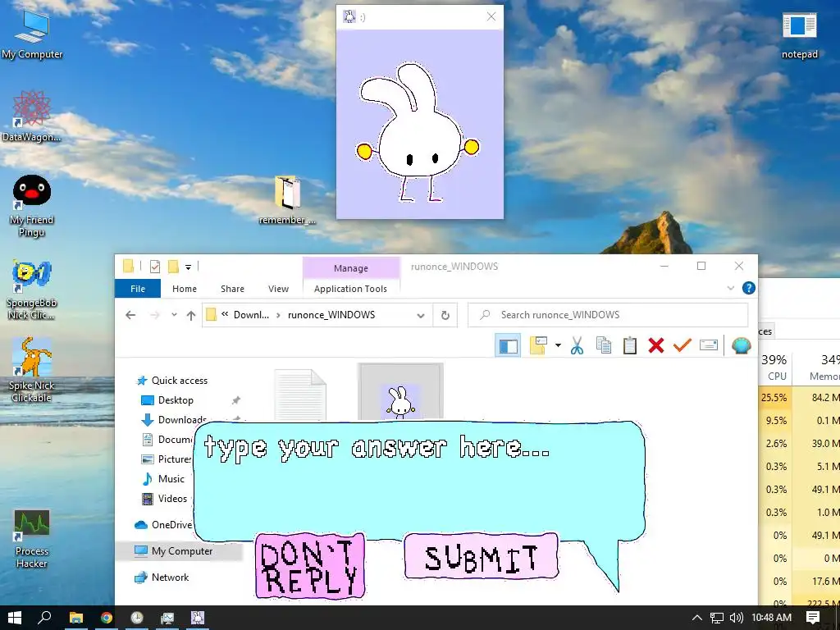Close the ':)' bunny popup window

pyautogui.click(x=491, y=16)
